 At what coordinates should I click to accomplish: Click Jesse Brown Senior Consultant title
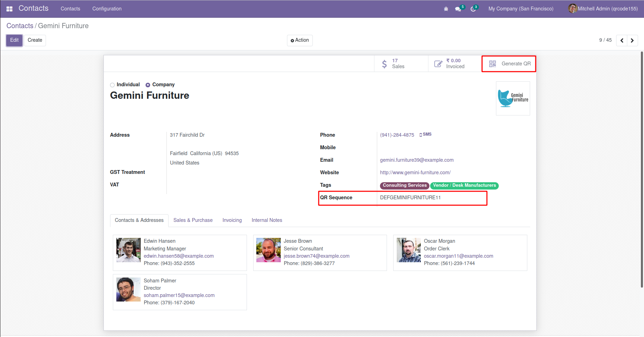point(303,249)
